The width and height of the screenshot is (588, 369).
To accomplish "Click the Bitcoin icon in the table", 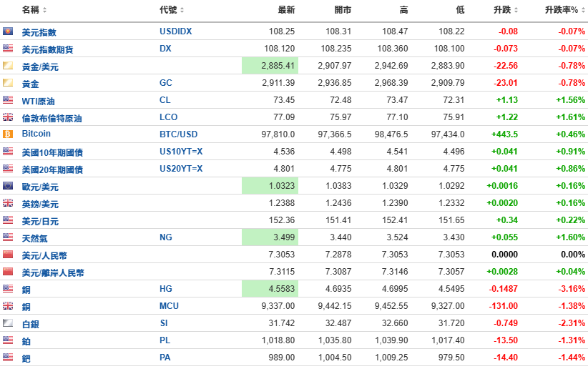I will tap(8, 134).
